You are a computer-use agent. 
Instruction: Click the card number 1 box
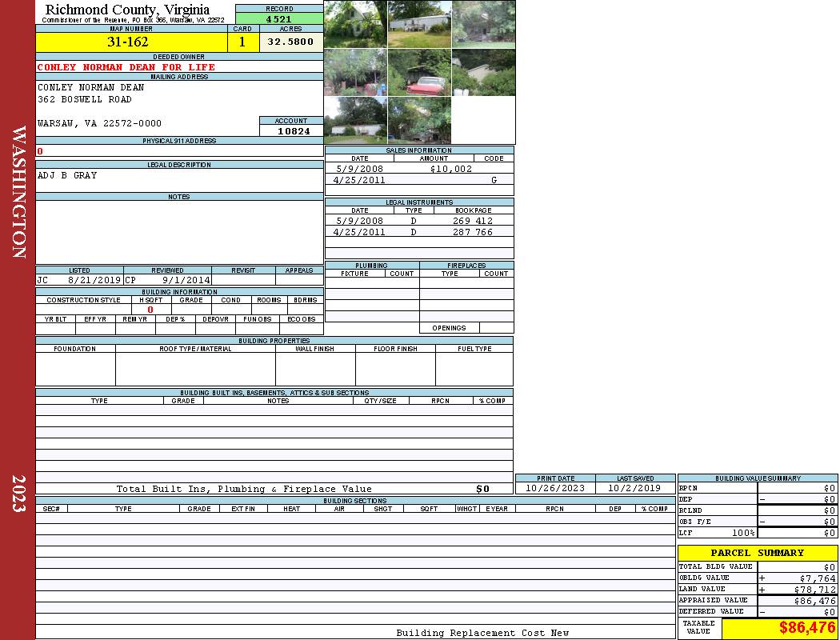242,42
